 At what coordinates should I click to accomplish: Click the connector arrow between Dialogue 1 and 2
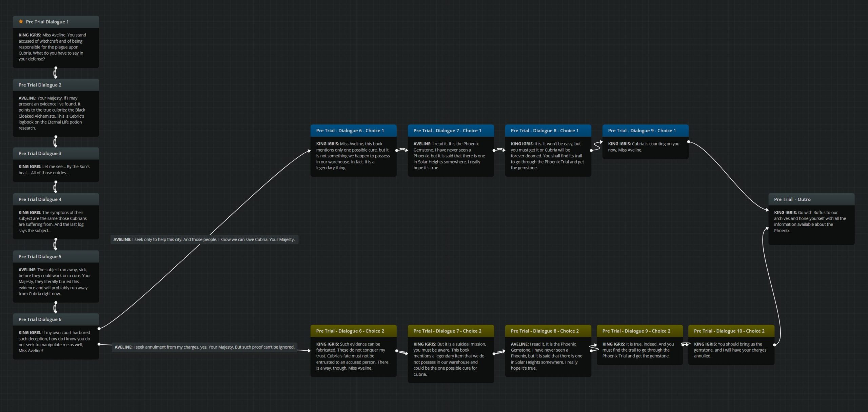coord(56,73)
